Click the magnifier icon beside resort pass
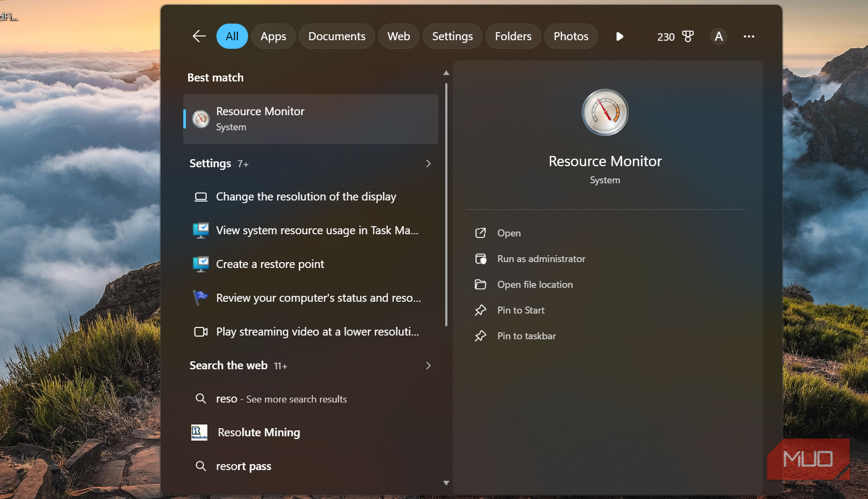The image size is (868, 499). tap(201, 466)
